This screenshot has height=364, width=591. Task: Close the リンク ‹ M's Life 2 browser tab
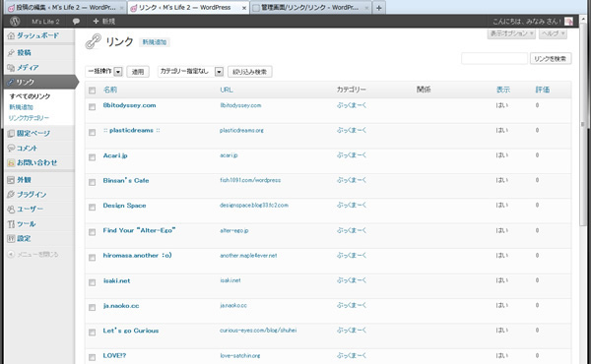(244, 8)
